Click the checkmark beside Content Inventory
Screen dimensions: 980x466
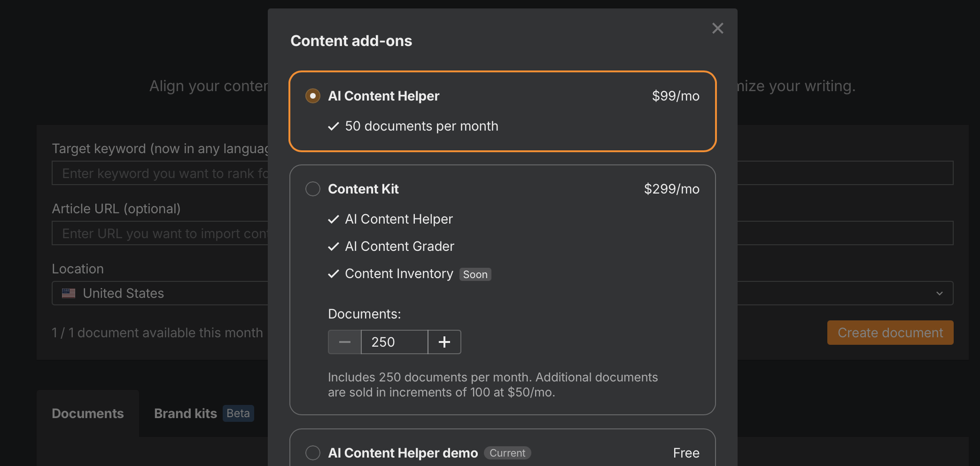(334, 274)
